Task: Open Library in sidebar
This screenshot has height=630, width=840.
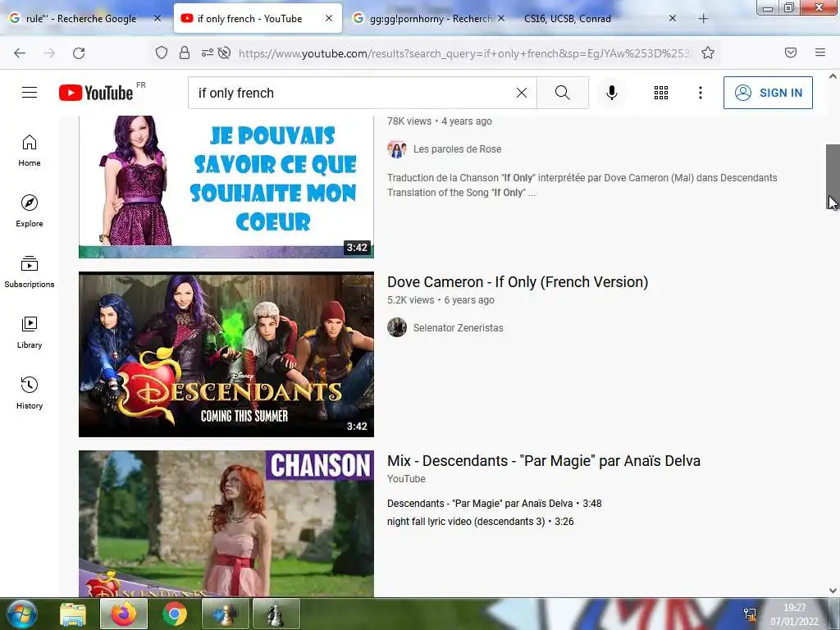Action: point(30,333)
